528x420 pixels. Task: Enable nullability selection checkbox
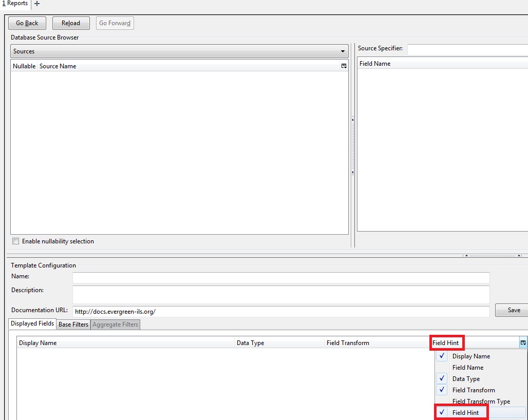click(16, 241)
